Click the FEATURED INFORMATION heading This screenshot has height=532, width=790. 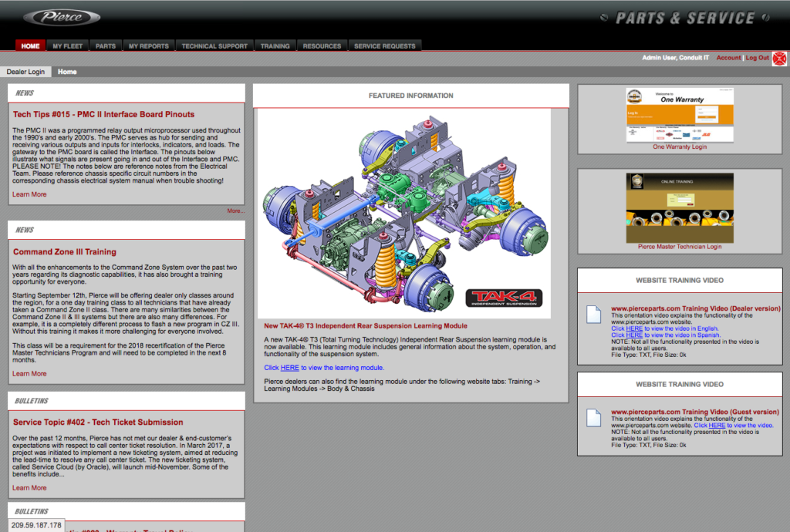pyautogui.click(x=410, y=96)
